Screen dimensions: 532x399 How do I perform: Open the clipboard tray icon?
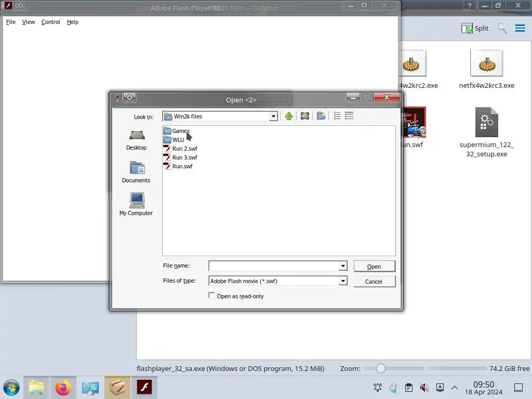(409, 388)
